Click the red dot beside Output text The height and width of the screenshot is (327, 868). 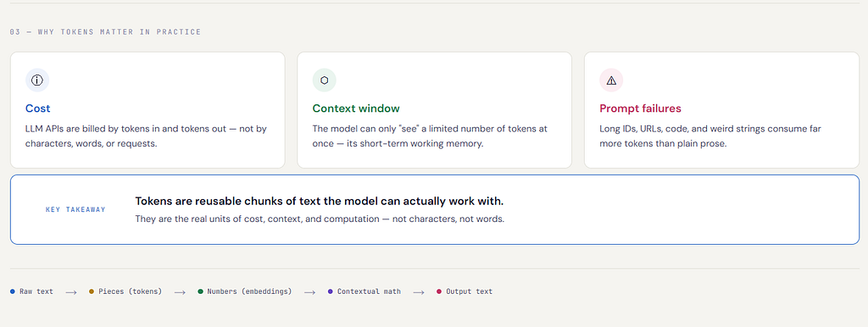439,291
